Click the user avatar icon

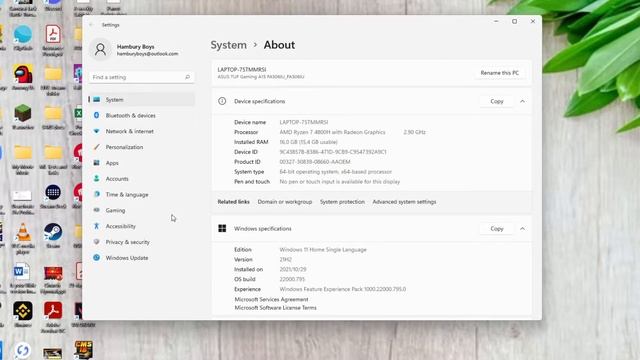[100, 49]
